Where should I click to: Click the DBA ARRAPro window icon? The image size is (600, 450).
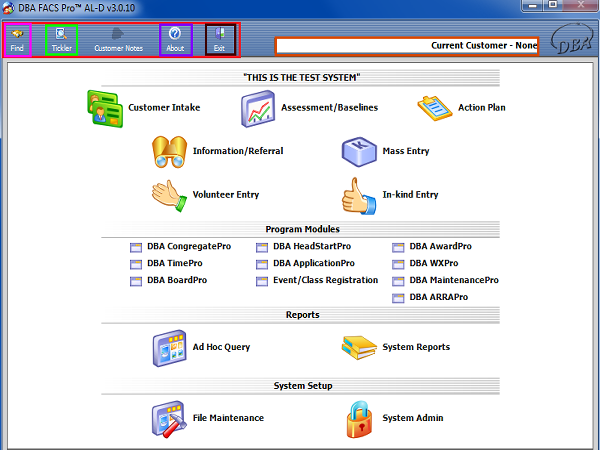click(x=398, y=298)
